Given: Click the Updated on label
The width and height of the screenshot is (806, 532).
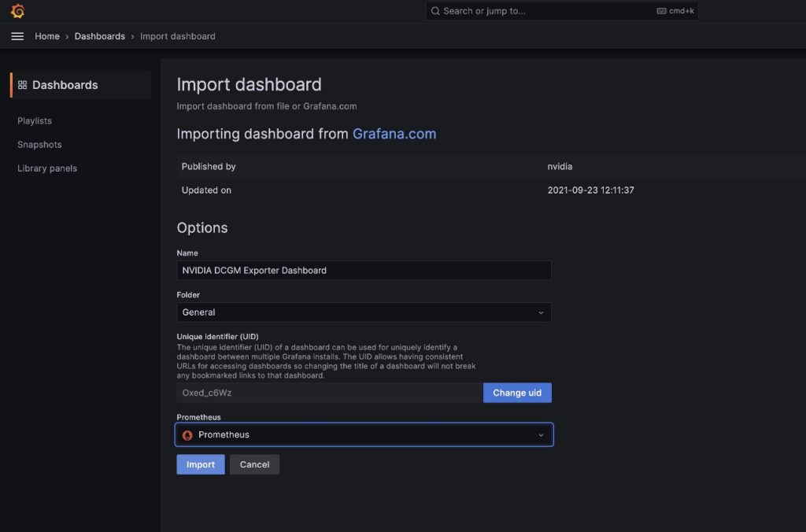Looking at the screenshot, I should [x=206, y=190].
